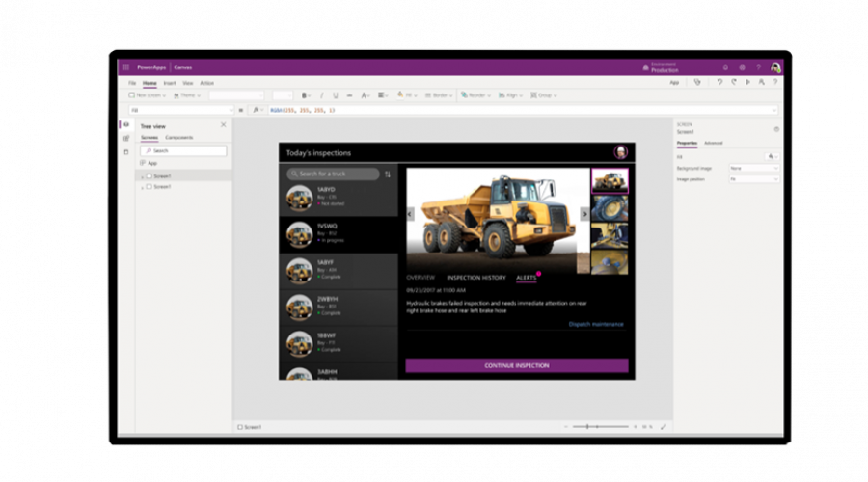Expand the first Screen1 tree item

pyautogui.click(x=142, y=176)
